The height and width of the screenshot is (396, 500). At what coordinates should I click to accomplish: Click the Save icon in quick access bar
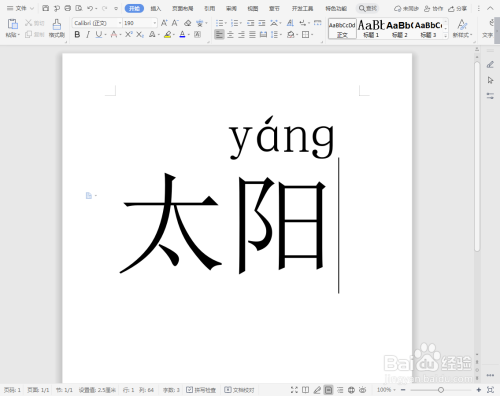46,8
